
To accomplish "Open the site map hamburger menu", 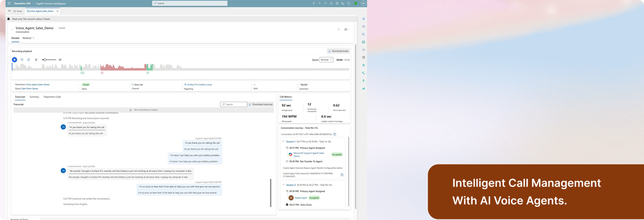I will click(x=9, y=10).
